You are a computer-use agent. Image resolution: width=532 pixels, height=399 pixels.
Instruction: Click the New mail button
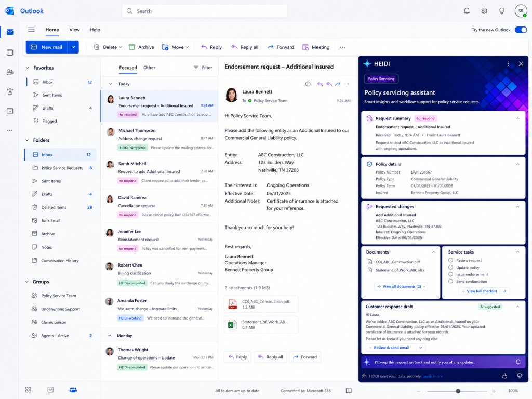pos(47,47)
